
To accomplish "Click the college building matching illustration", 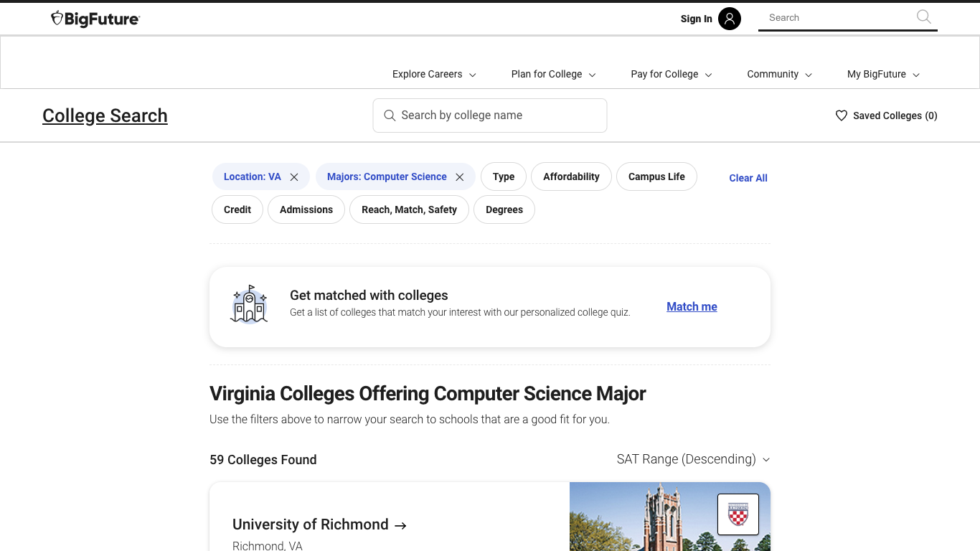I will pos(249,304).
